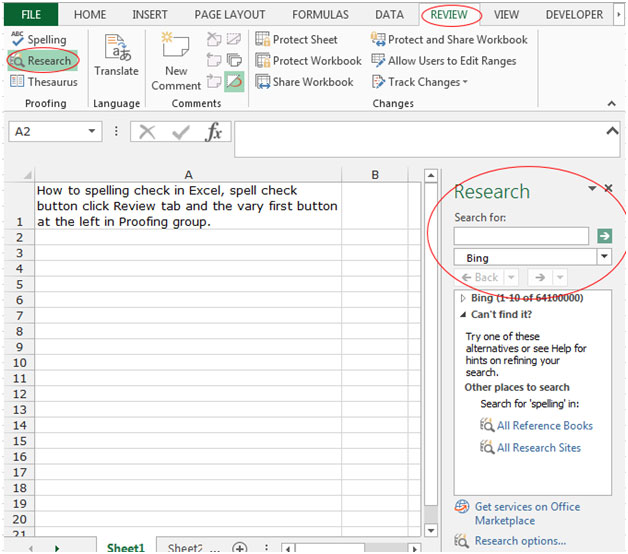Click Protect Workbook
The width and height of the screenshot is (628, 554).
point(308,61)
